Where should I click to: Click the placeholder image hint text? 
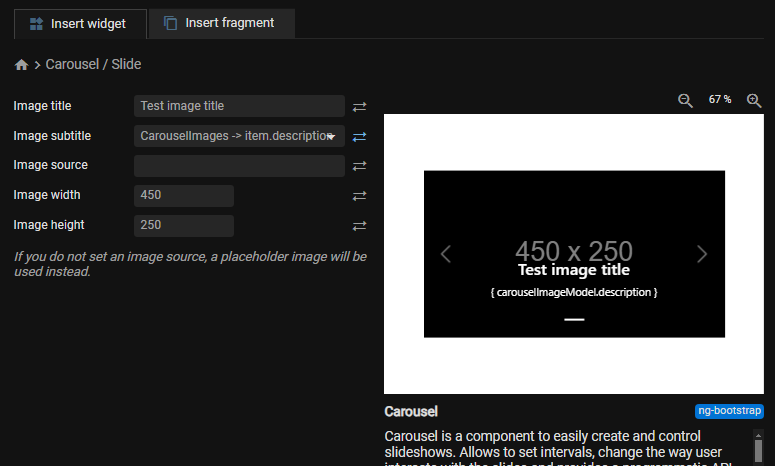click(x=190, y=264)
